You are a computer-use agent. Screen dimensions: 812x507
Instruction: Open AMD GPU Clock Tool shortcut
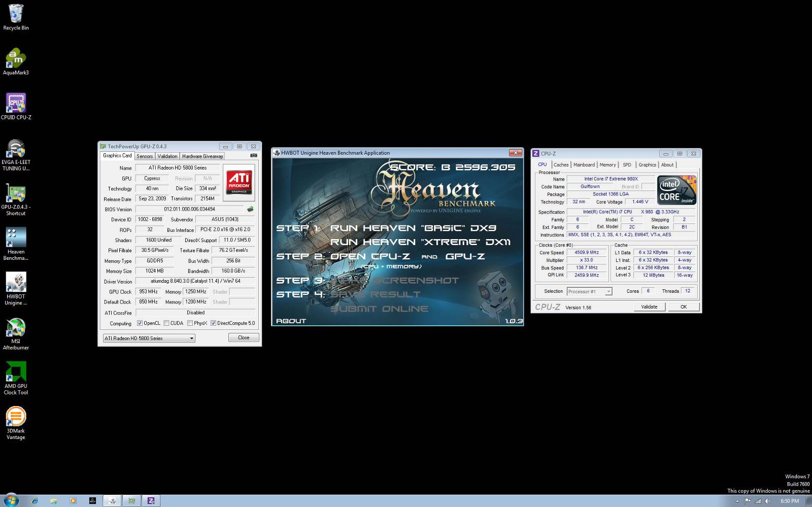[x=16, y=378]
